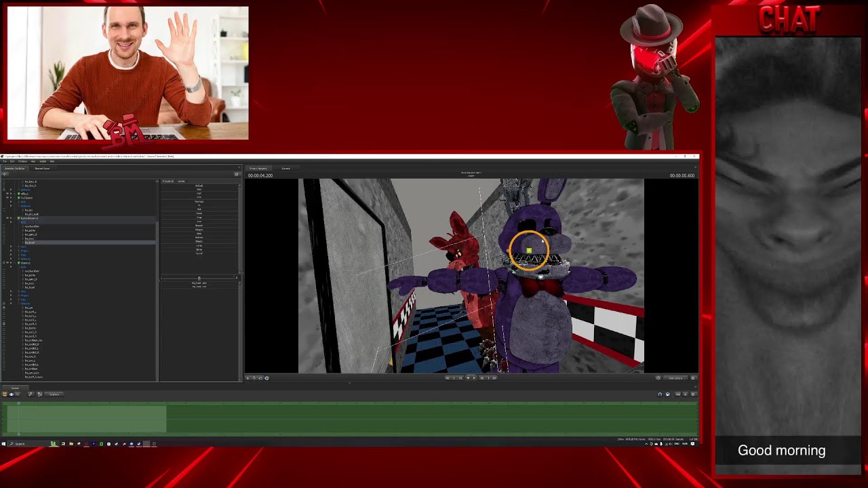Apply the Paste procedural preset

(x=199, y=213)
